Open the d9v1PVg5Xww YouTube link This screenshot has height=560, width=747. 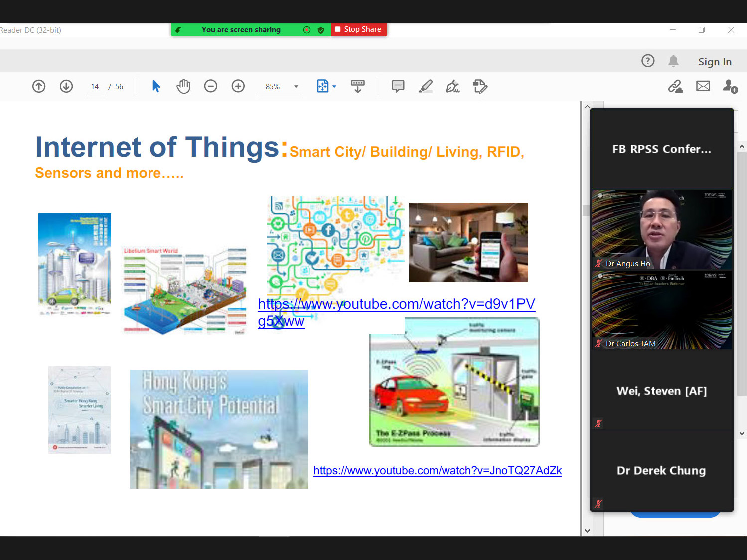pyautogui.click(x=396, y=304)
